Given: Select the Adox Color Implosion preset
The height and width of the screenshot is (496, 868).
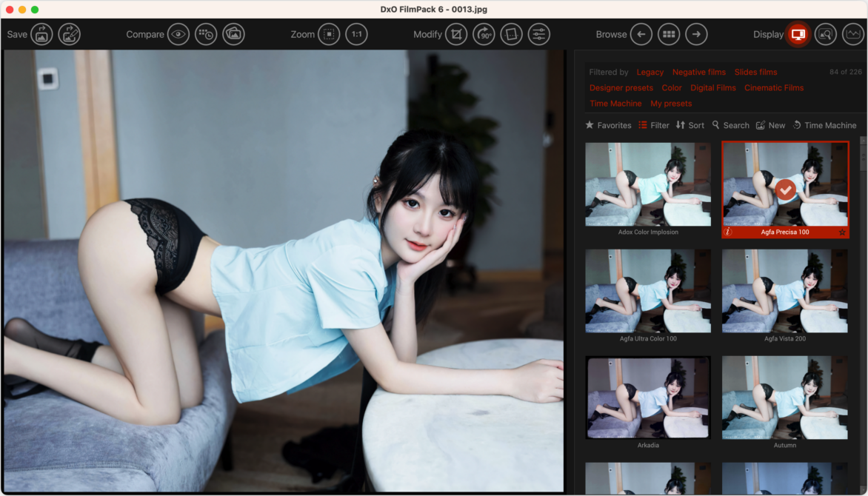Looking at the screenshot, I should (648, 184).
